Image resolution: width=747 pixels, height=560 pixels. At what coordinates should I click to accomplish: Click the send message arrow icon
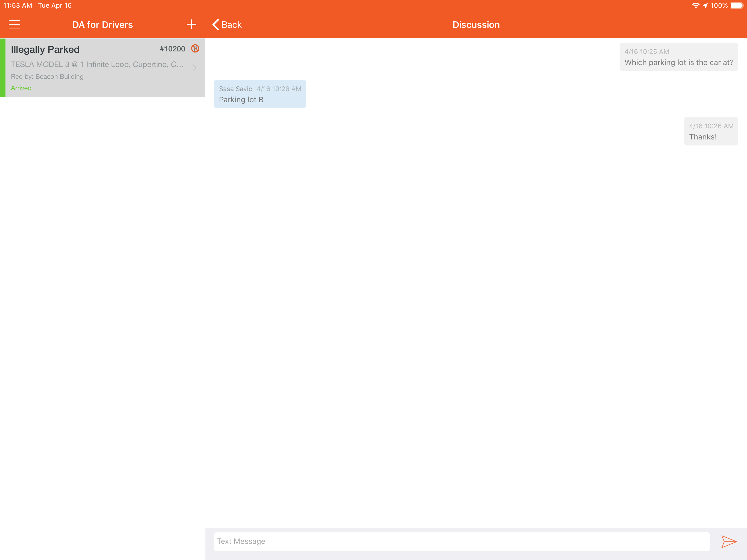728,541
